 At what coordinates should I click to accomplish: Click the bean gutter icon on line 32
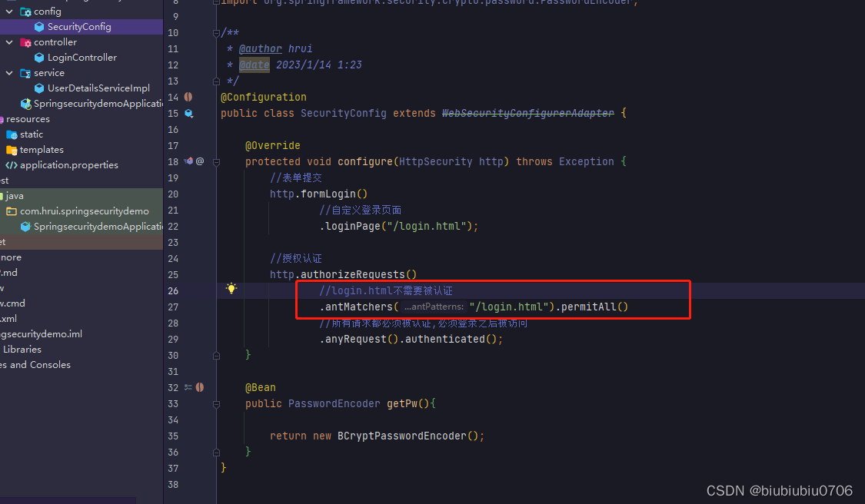click(x=200, y=388)
